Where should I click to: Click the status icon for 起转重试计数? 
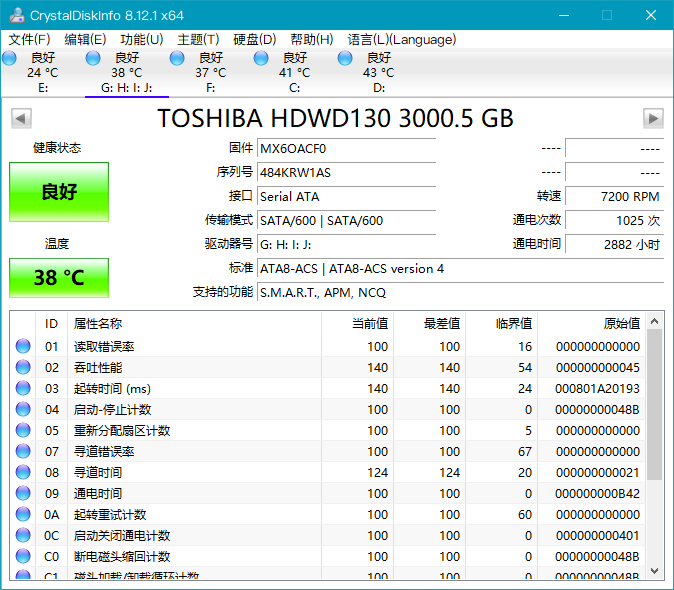pos(23,514)
